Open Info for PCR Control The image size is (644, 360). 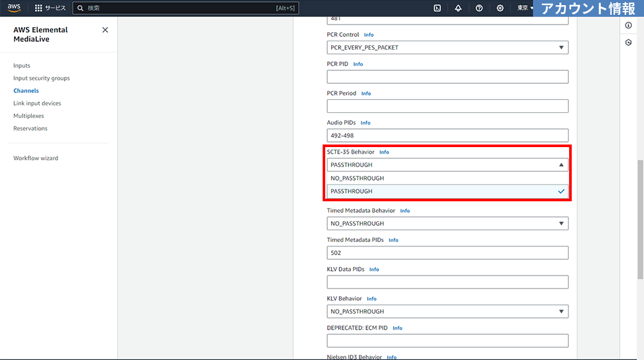pos(369,35)
